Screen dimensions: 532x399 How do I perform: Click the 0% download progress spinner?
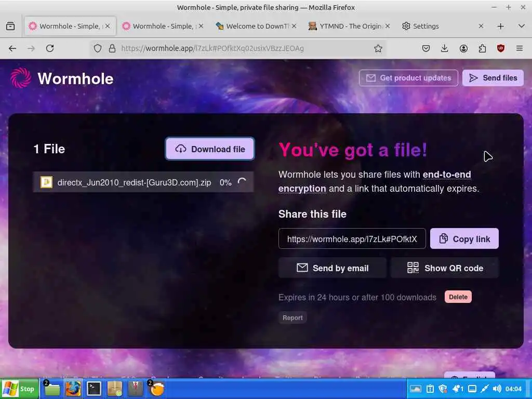[242, 182]
